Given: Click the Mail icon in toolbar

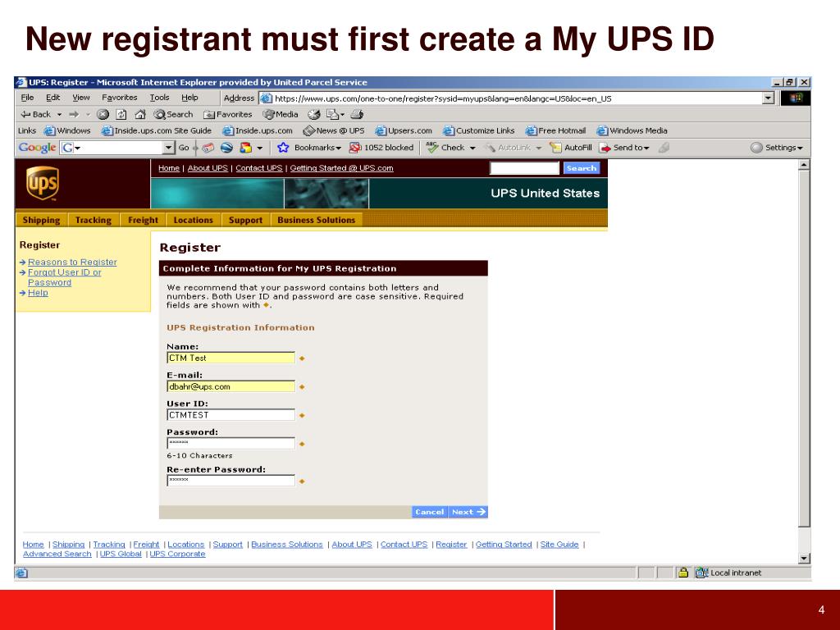Looking at the screenshot, I should point(333,114).
